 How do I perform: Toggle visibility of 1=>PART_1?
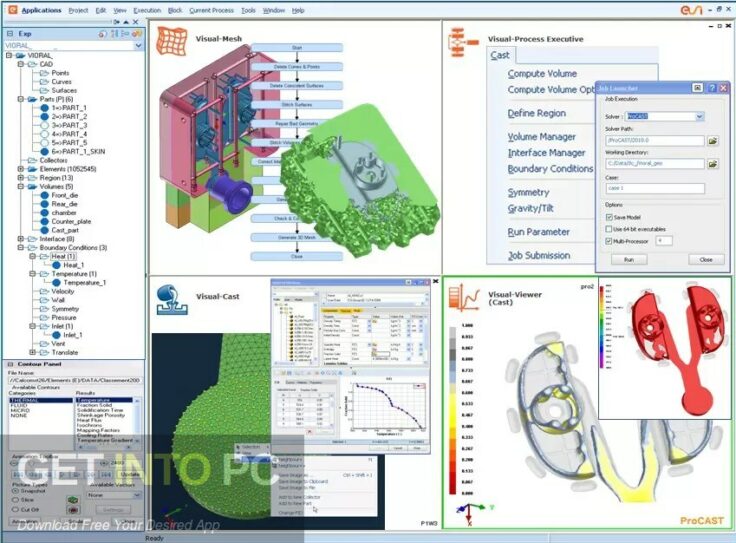tap(45, 108)
